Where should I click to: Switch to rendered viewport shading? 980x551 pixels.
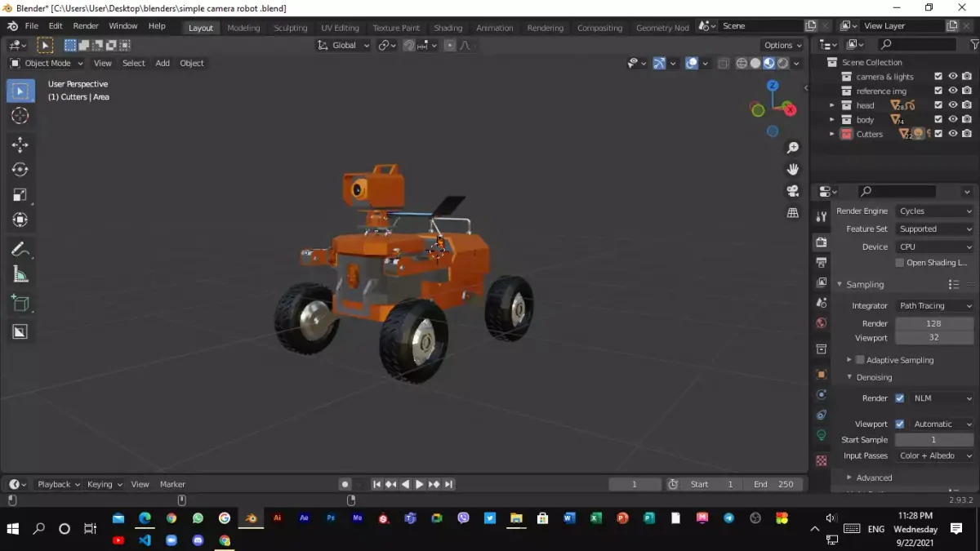(783, 63)
